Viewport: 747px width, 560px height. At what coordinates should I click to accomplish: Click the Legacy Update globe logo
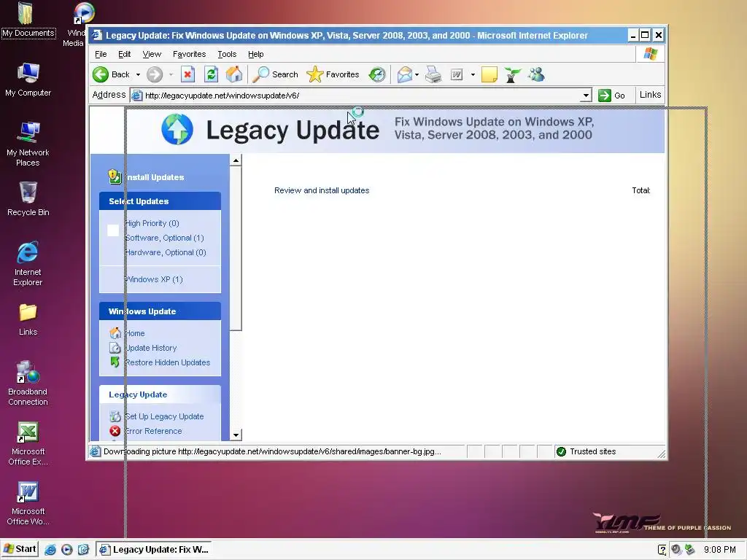(177, 130)
